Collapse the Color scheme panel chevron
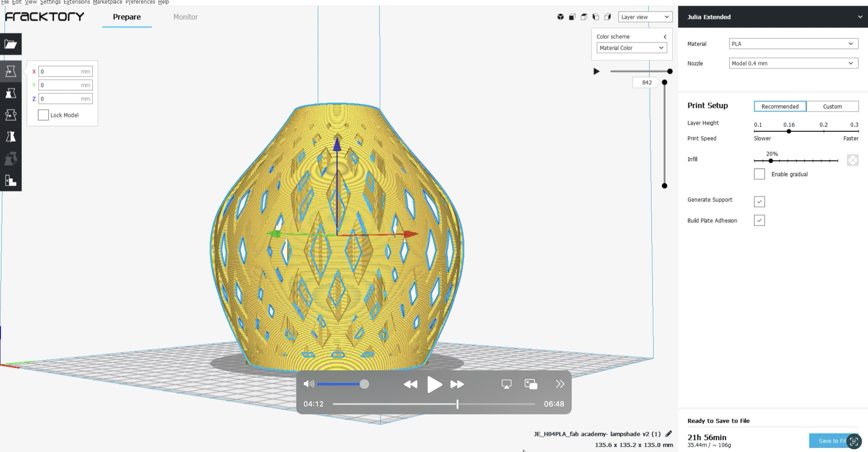Screen dimensions: 868x452 665,37
